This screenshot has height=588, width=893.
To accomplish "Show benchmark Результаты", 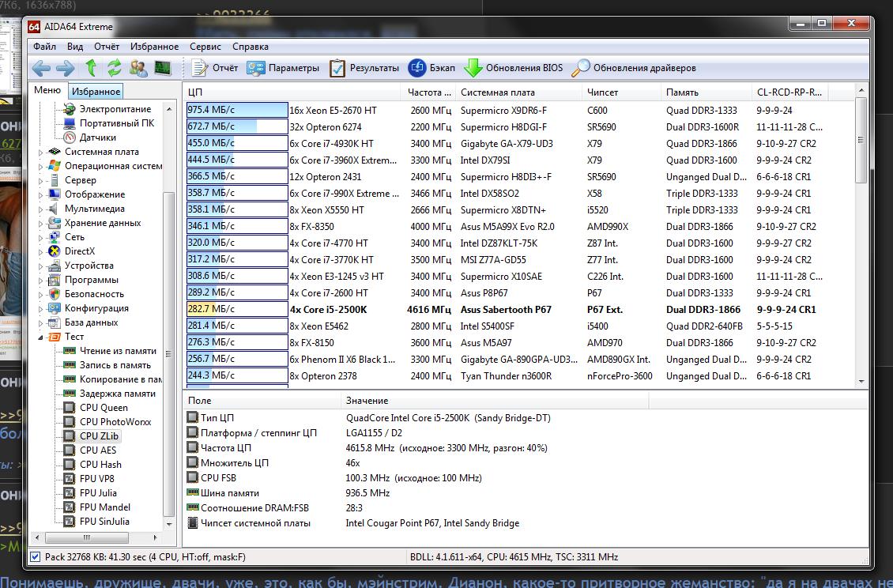I will coord(364,68).
